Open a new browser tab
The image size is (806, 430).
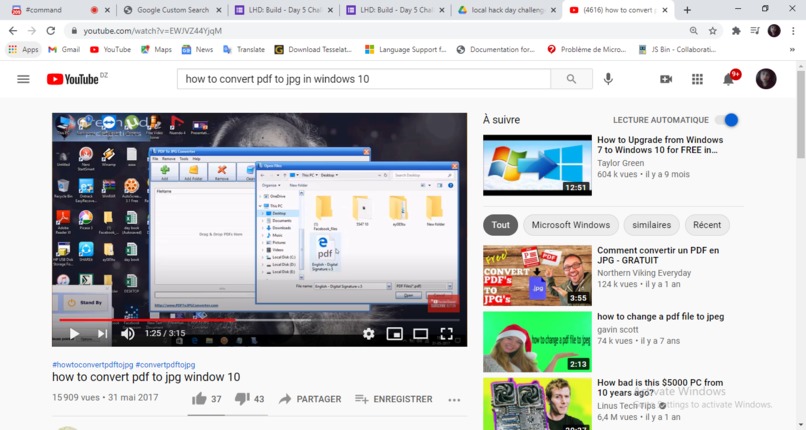point(687,10)
